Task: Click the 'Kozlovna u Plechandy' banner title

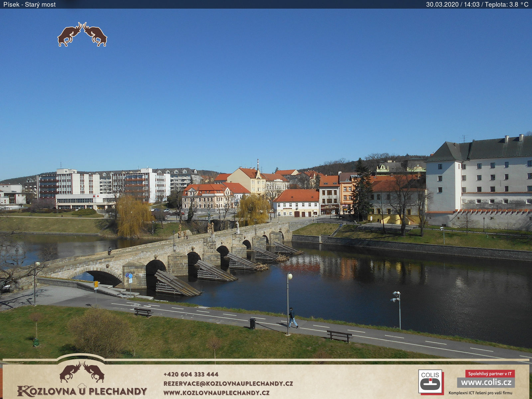Action: 82,391
